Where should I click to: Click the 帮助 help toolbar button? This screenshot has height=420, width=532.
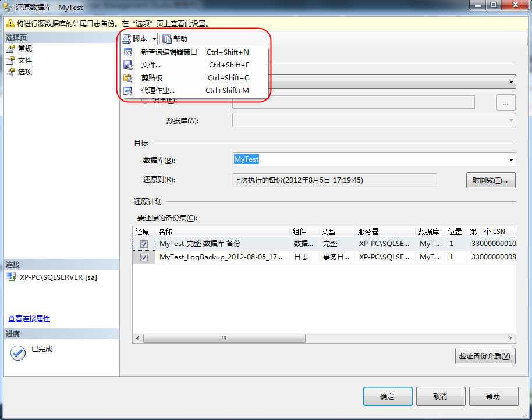click(x=175, y=39)
